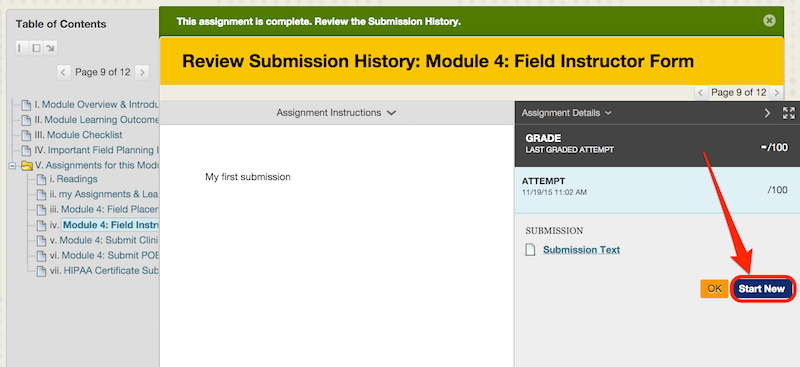The width and height of the screenshot is (800, 367).
Task: Click the 'SUBMISSION' label
Action: point(554,231)
